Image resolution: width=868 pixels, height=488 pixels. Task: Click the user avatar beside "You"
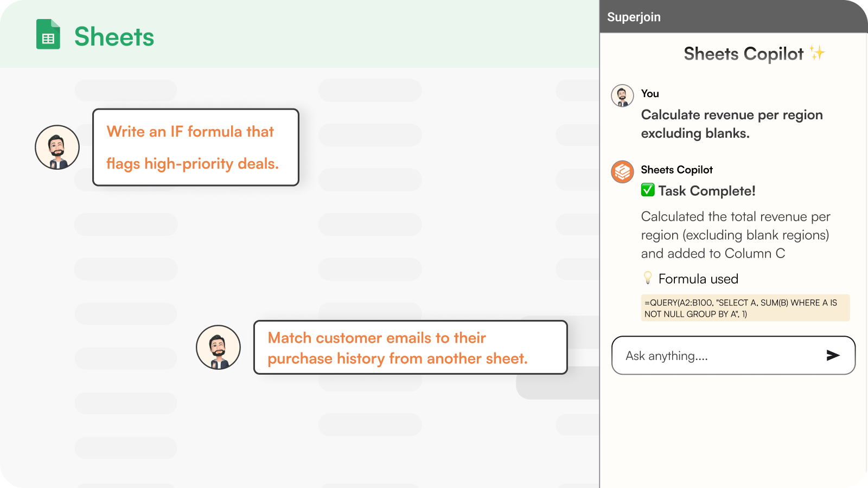(622, 96)
